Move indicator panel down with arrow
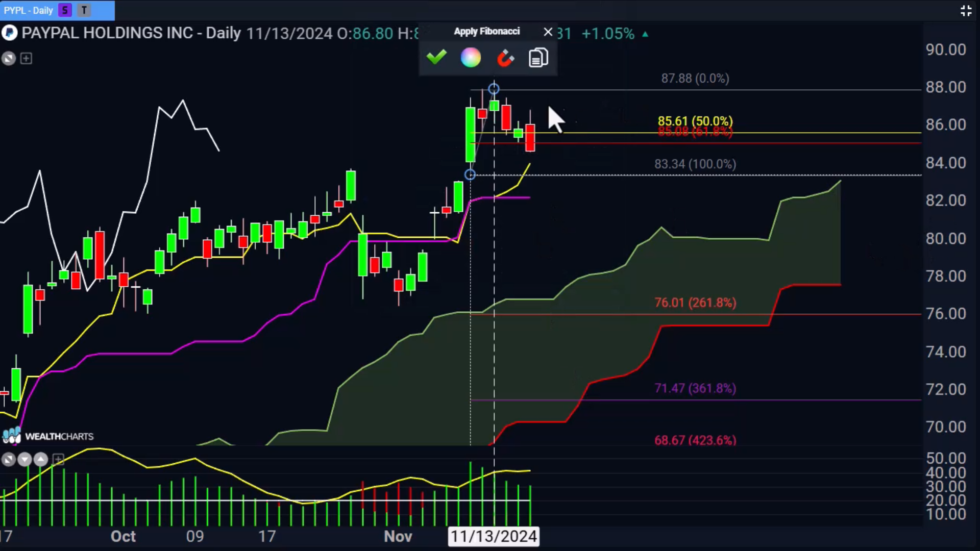The image size is (980, 551). click(x=24, y=460)
